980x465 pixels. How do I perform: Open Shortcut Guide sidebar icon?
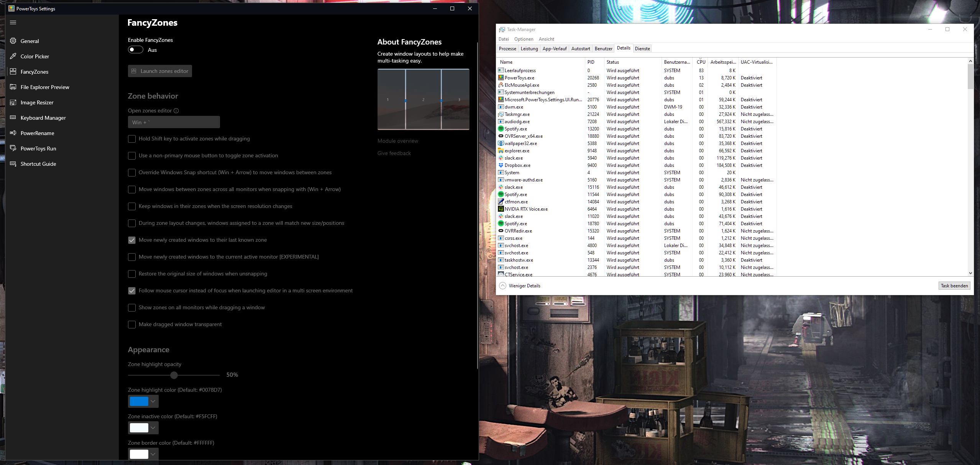(13, 164)
